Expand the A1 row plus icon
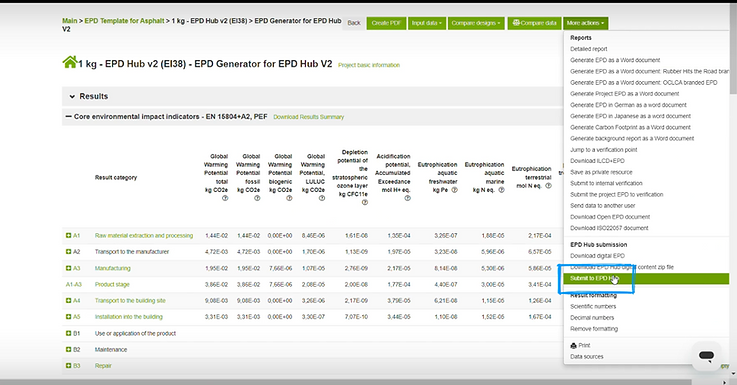This screenshot has height=385, width=737. [69, 236]
